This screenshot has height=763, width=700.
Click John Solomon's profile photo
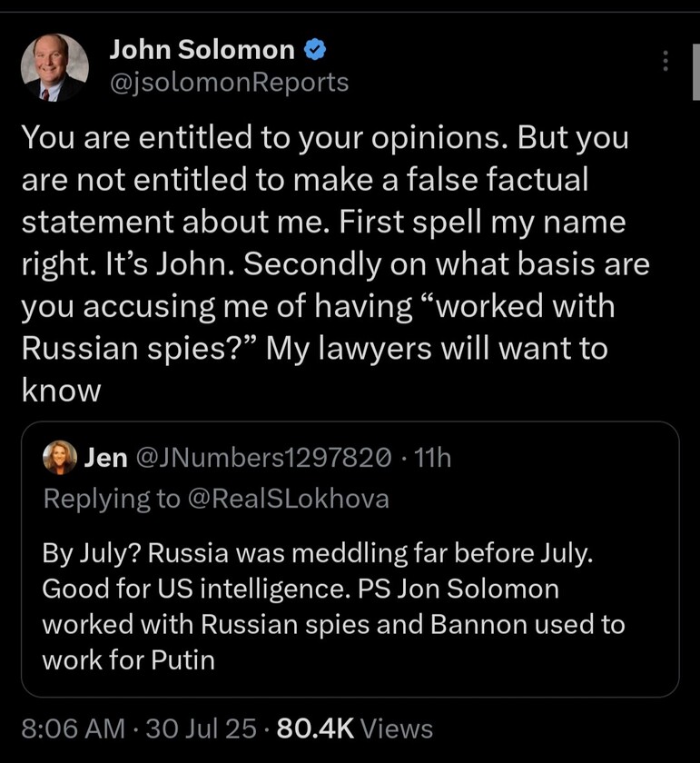tap(54, 67)
